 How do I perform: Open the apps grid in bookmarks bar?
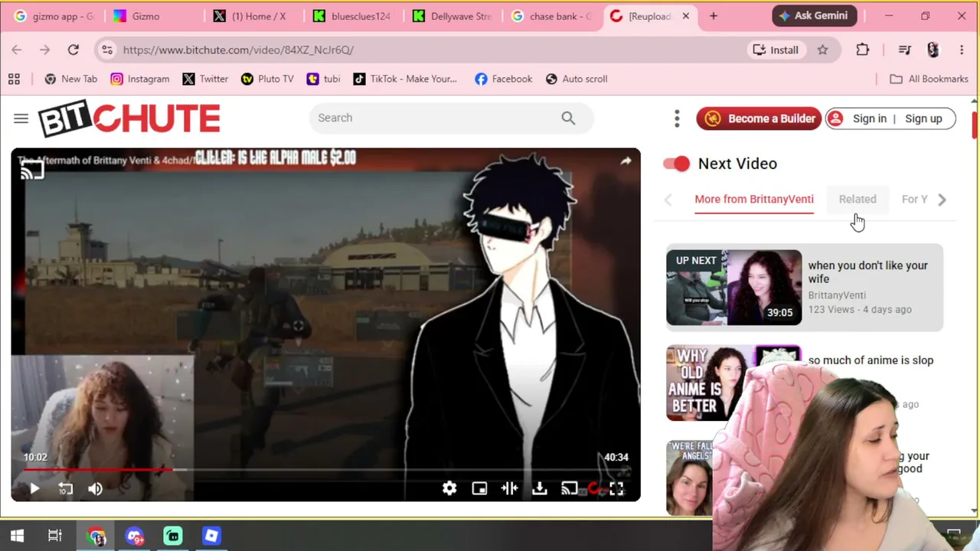(x=14, y=79)
